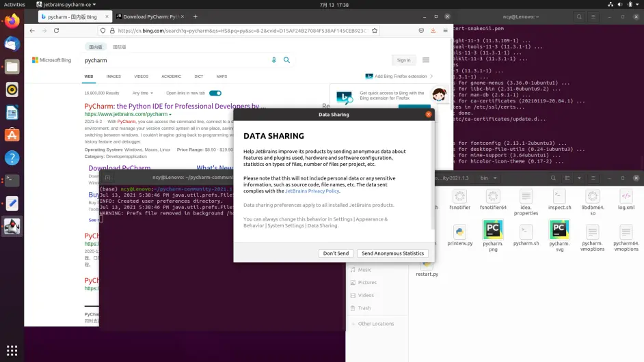Click Don't Send button

pos(336,253)
